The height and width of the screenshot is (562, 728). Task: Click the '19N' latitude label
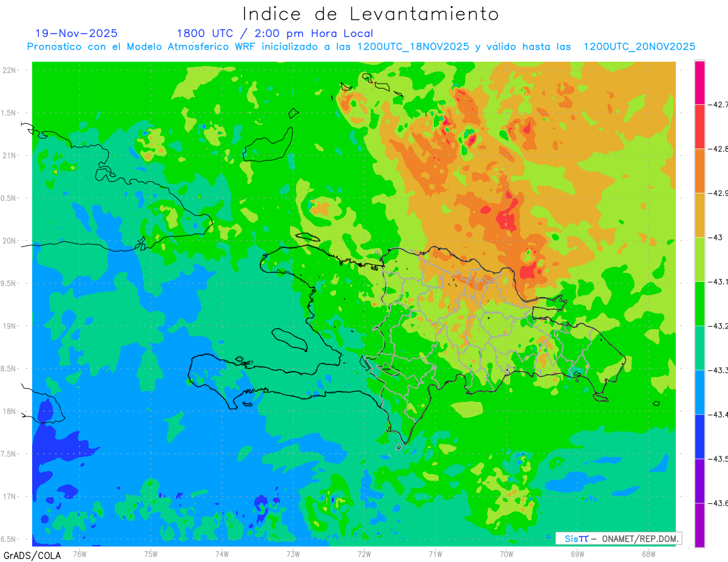coord(10,326)
